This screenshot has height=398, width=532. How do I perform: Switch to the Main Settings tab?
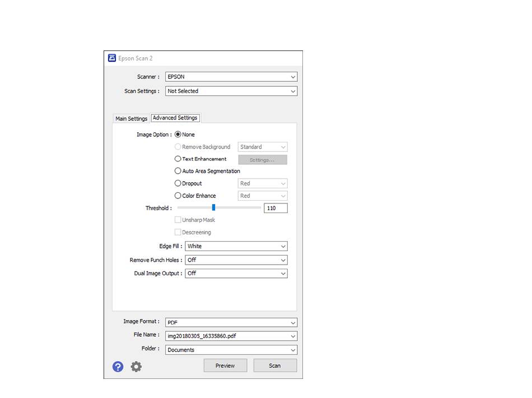131,118
